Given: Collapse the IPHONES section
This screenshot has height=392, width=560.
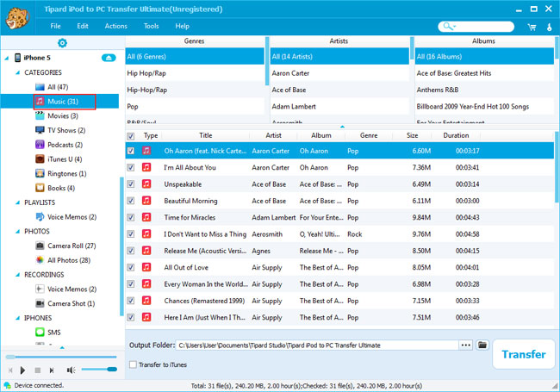Looking at the screenshot, I should 17,318.
